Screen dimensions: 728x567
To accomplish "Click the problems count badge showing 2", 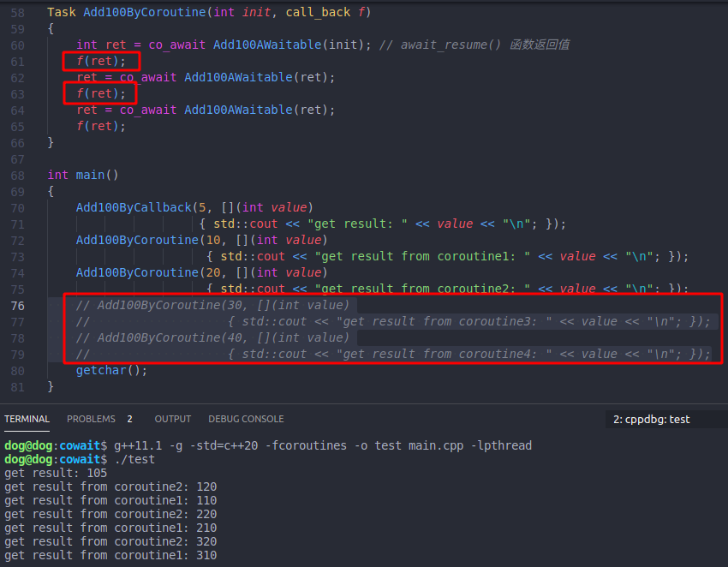I will click(x=129, y=419).
